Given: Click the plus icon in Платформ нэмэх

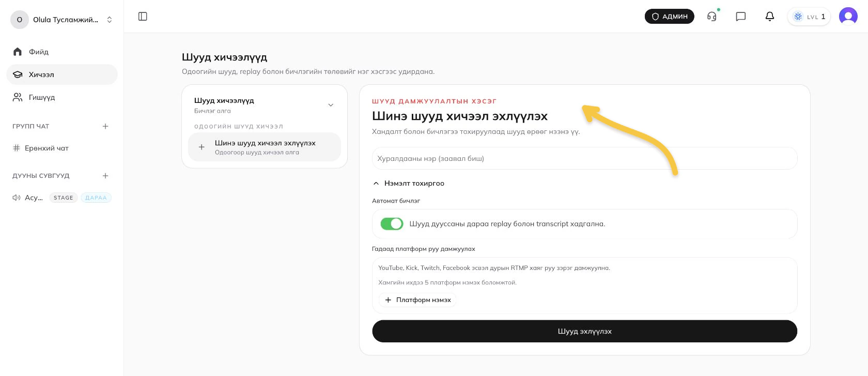Looking at the screenshot, I should point(388,300).
